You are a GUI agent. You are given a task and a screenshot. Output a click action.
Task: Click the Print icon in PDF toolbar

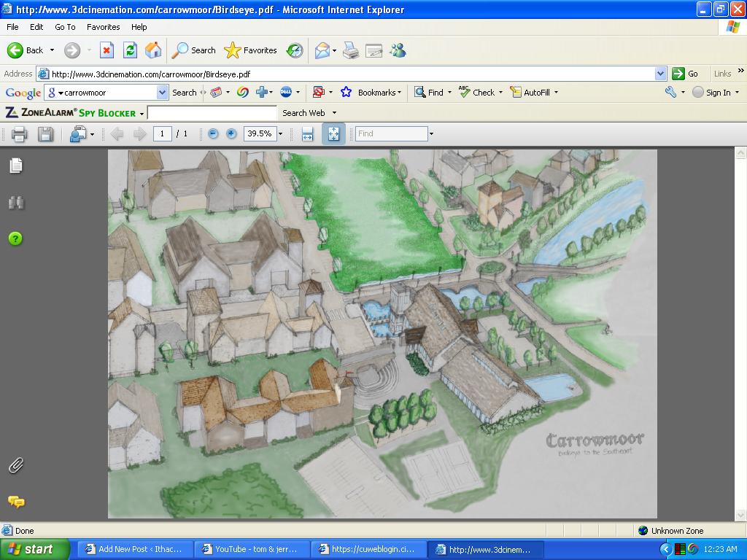click(20, 133)
